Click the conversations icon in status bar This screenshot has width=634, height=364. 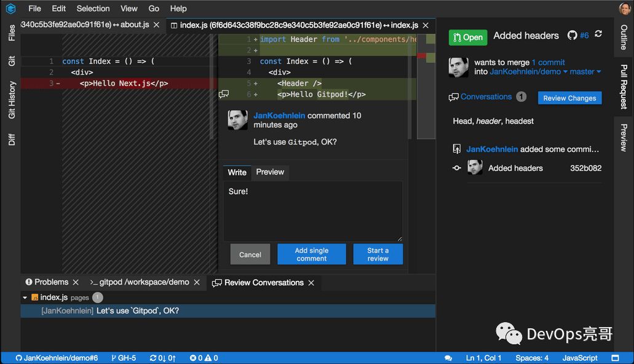pyautogui.click(x=448, y=358)
